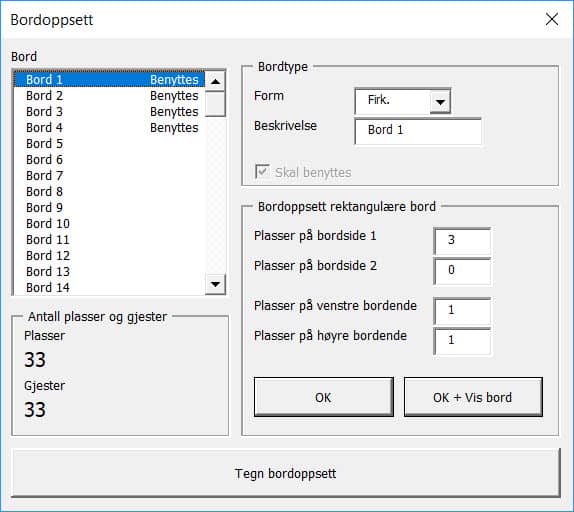This screenshot has height=512, width=574.
Task: Click the Form combo box showing Firk.
Action: (402, 101)
